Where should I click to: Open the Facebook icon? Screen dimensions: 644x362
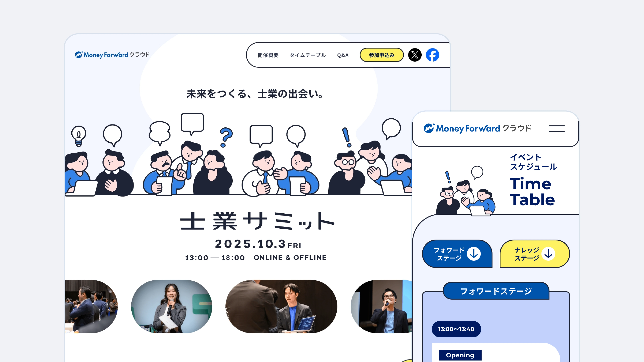[x=432, y=55]
